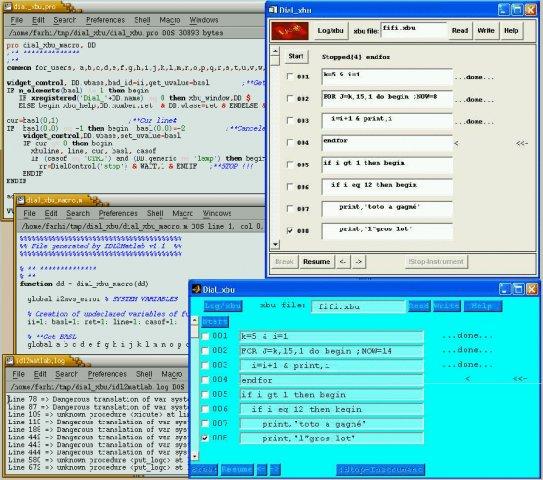543x480 pixels.
Task: Click Help button in cyan Dial_xbu
Action: click(482, 306)
